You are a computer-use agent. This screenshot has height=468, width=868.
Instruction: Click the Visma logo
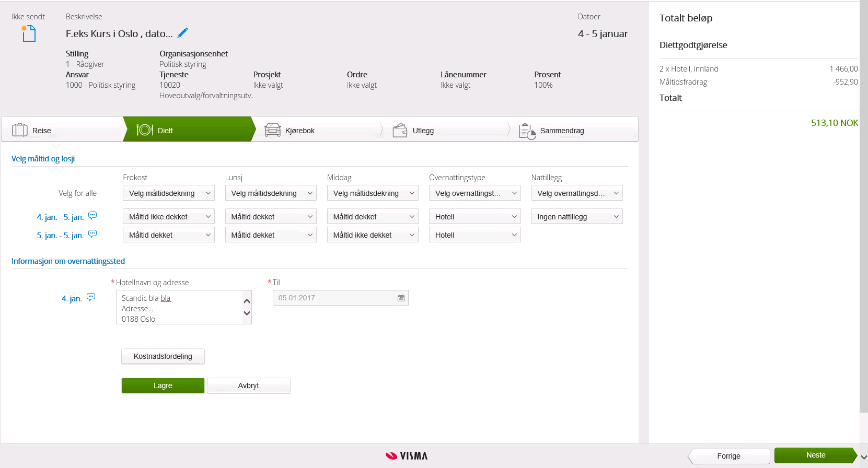tap(407, 456)
